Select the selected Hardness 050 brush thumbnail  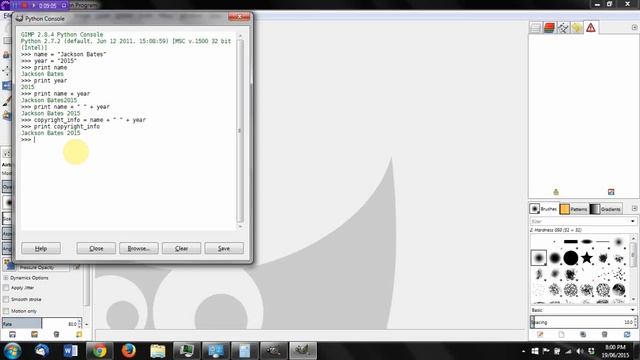[x=538, y=258]
